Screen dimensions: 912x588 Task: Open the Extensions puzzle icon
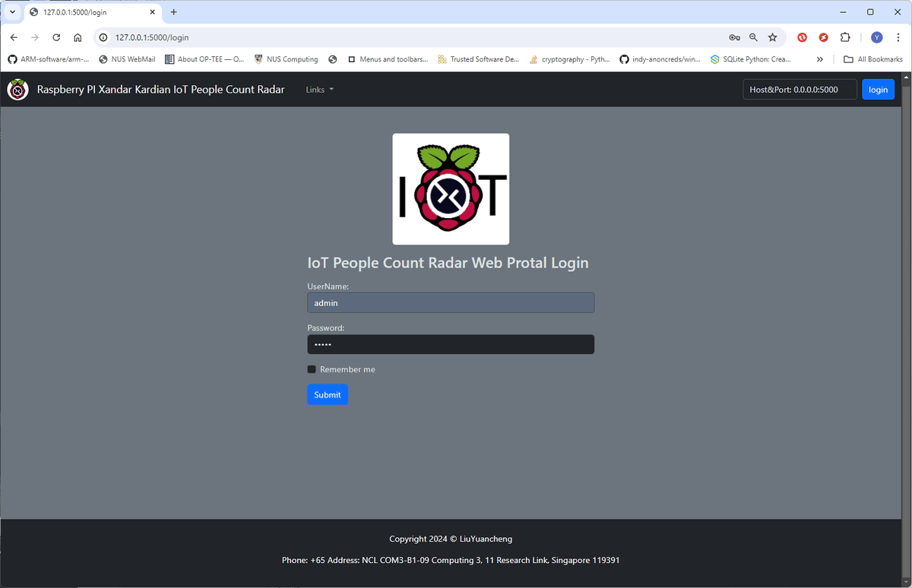coord(845,37)
